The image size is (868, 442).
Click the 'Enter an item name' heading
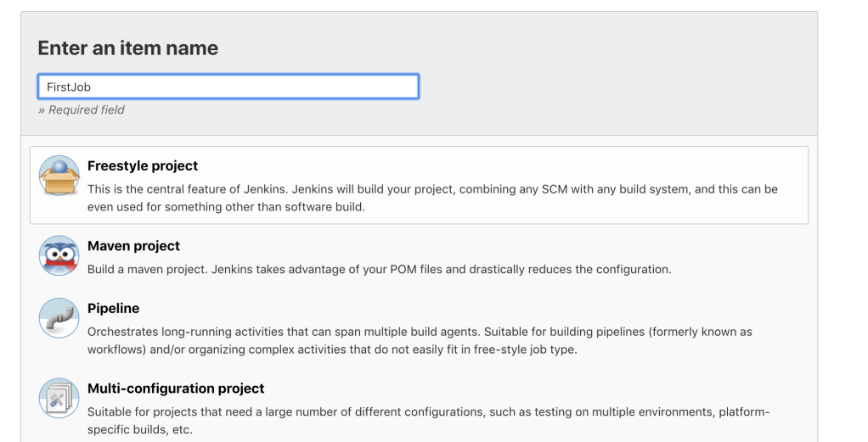pyautogui.click(x=128, y=48)
